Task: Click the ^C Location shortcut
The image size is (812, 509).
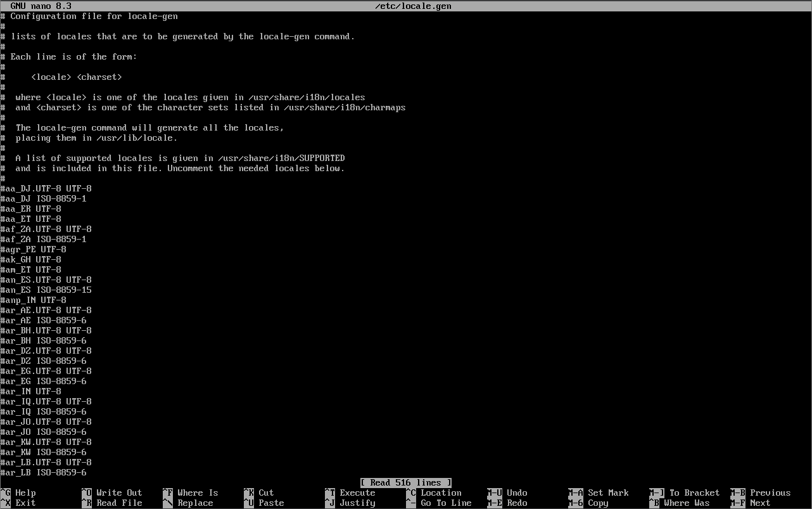Action: point(433,493)
